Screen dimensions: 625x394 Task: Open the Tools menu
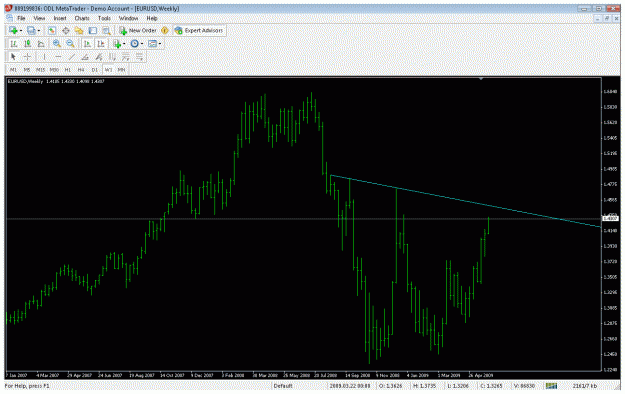pos(104,18)
